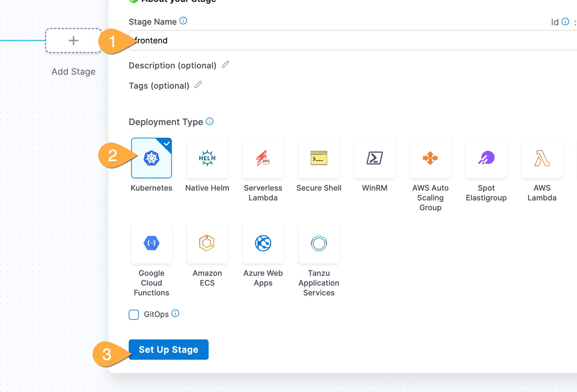
Task: Pick the Spot Elastigroup deployment type
Action: pos(486,158)
